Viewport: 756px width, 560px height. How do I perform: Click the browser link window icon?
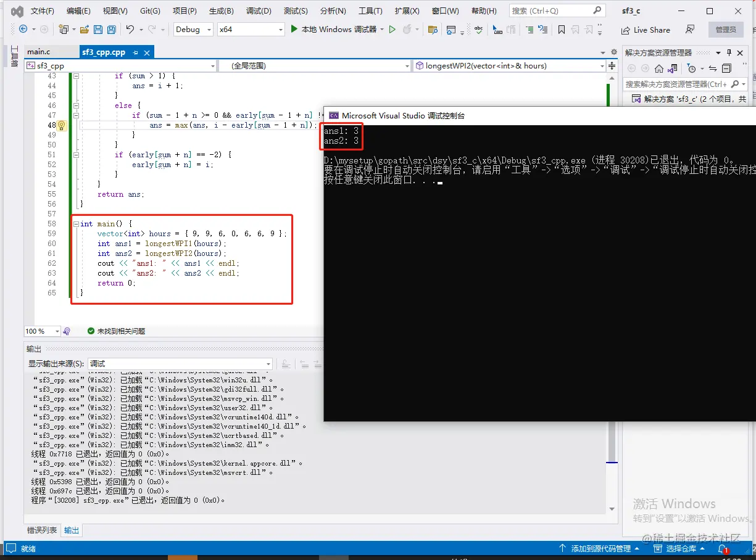pyautogui.click(x=451, y=29)
